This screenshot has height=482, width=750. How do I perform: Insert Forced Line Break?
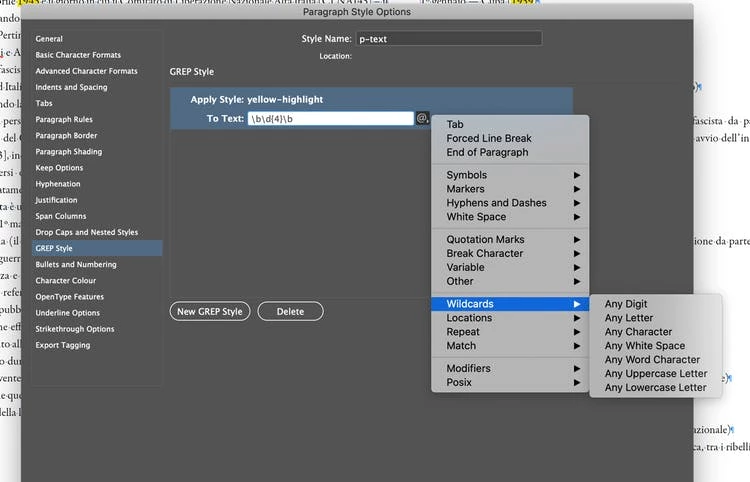click(510, 138)
